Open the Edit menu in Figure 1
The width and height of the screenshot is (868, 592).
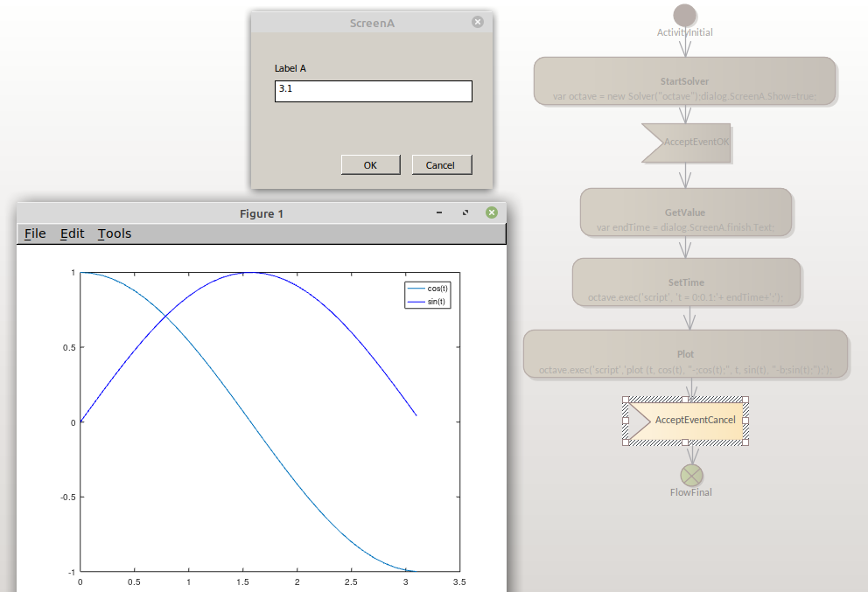click(72, 233)
